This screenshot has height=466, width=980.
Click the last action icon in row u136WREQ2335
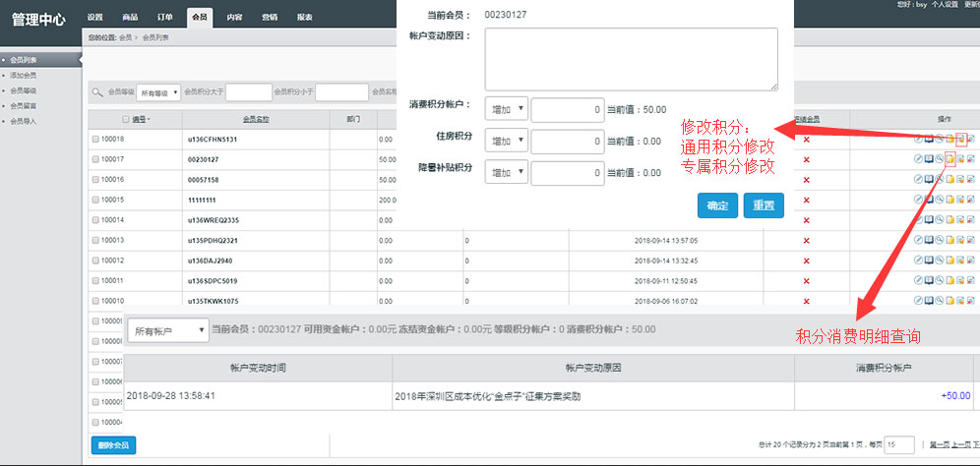click(x=971, y=220)
